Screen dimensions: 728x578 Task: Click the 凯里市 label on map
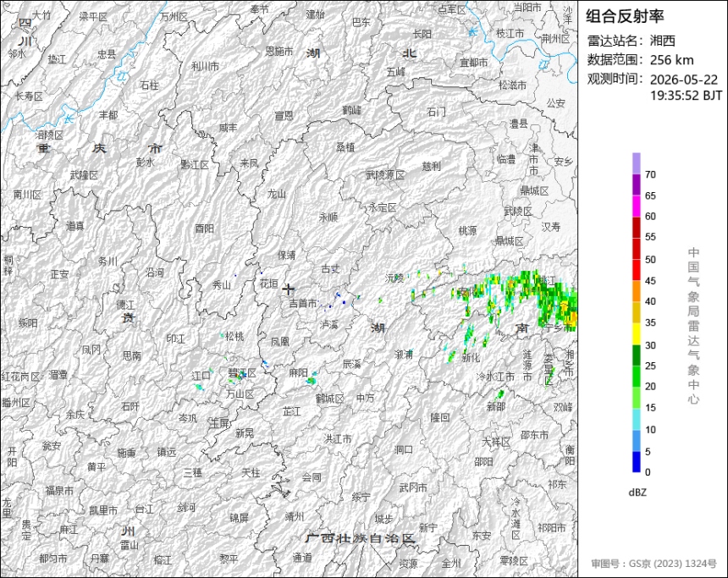103,510
